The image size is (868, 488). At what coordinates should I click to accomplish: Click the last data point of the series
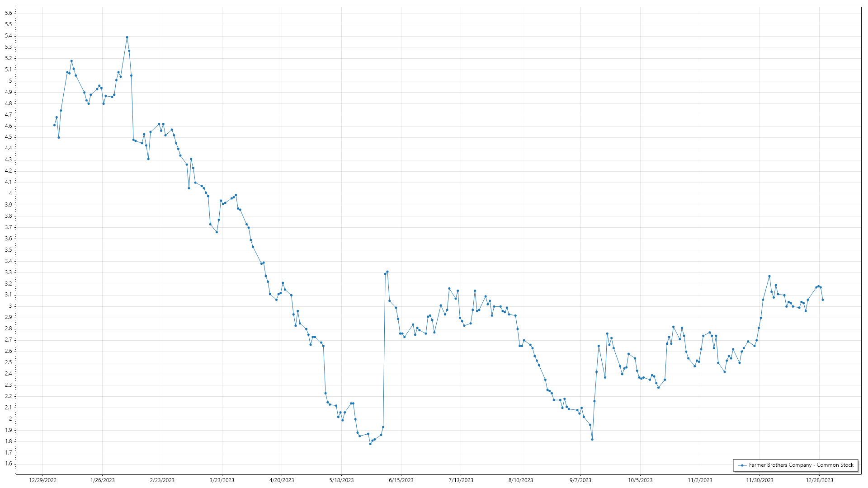click(823, 300)
